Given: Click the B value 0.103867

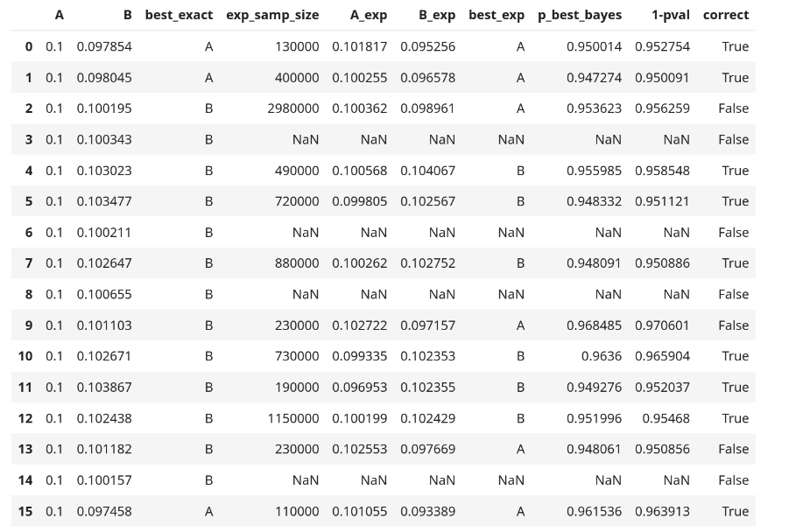Looking at the screenshot, I should 104,388.
